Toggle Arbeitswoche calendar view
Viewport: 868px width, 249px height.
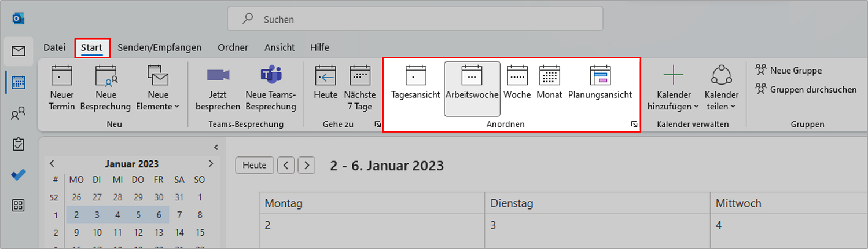click(472, 88)
